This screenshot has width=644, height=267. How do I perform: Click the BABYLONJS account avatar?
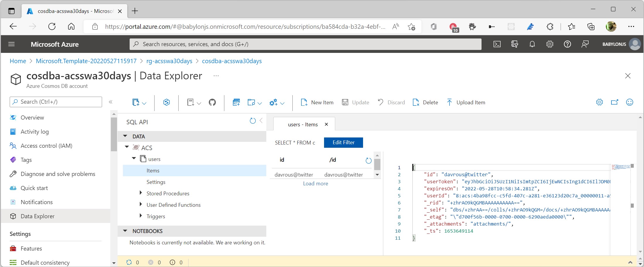(635, 44)
